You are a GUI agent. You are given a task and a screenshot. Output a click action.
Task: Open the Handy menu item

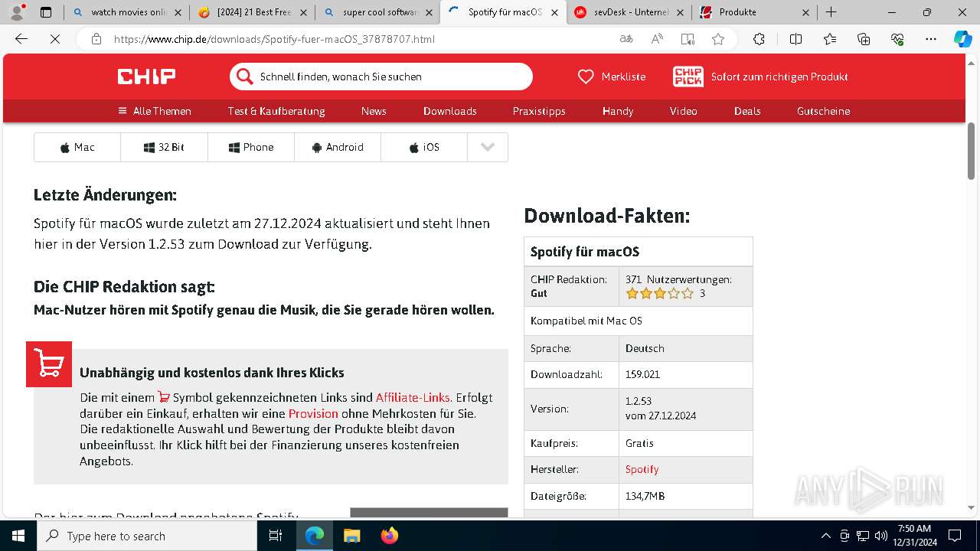(x=618, y=111)
